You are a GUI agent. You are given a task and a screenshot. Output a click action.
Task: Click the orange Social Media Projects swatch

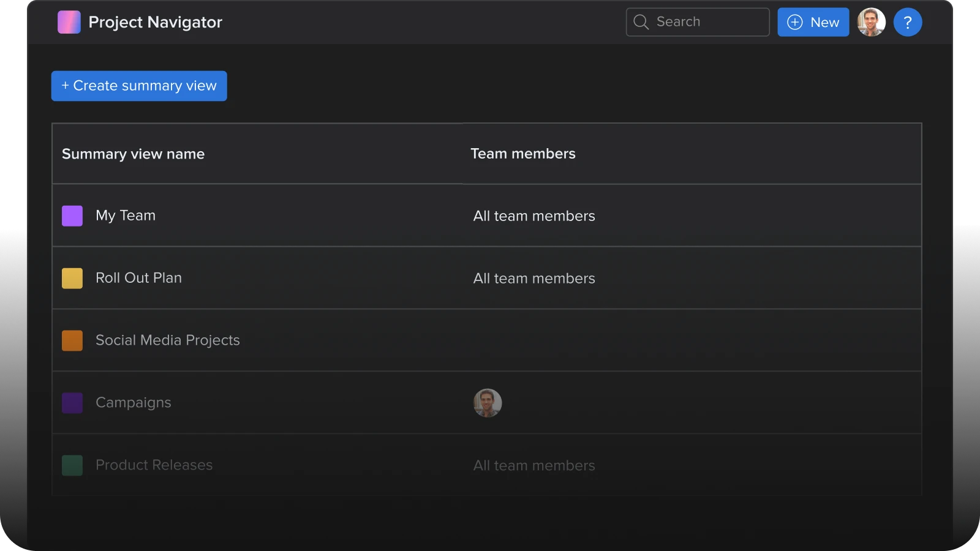click(x=72, y=341)
